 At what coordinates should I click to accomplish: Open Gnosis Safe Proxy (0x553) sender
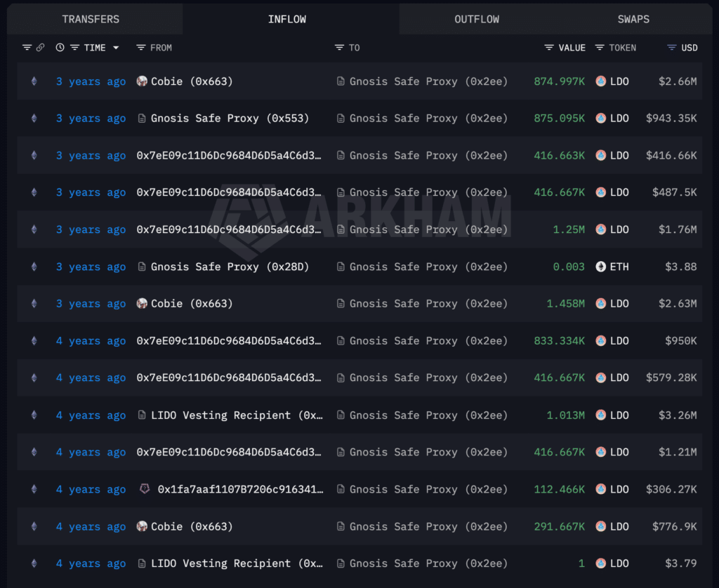pos(230,119)
